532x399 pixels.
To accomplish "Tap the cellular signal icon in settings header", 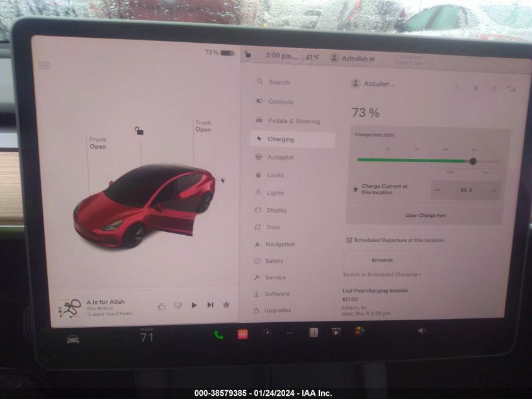I will (x=511, y=89).
